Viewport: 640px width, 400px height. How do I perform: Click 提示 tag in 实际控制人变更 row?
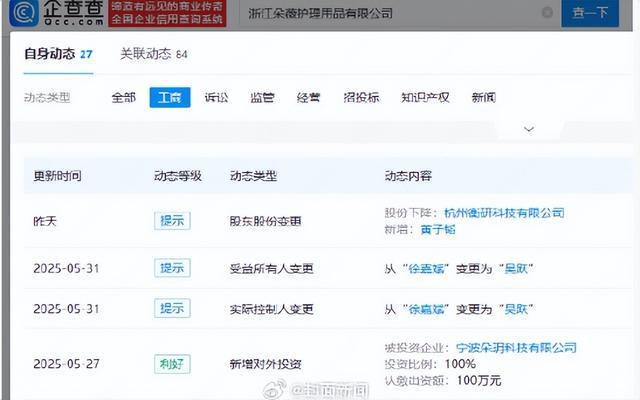(x=172, y=308)
